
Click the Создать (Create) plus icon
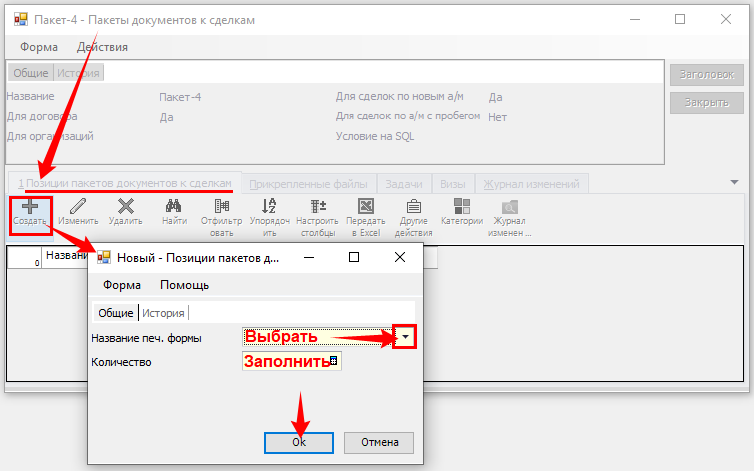(30, 206)
